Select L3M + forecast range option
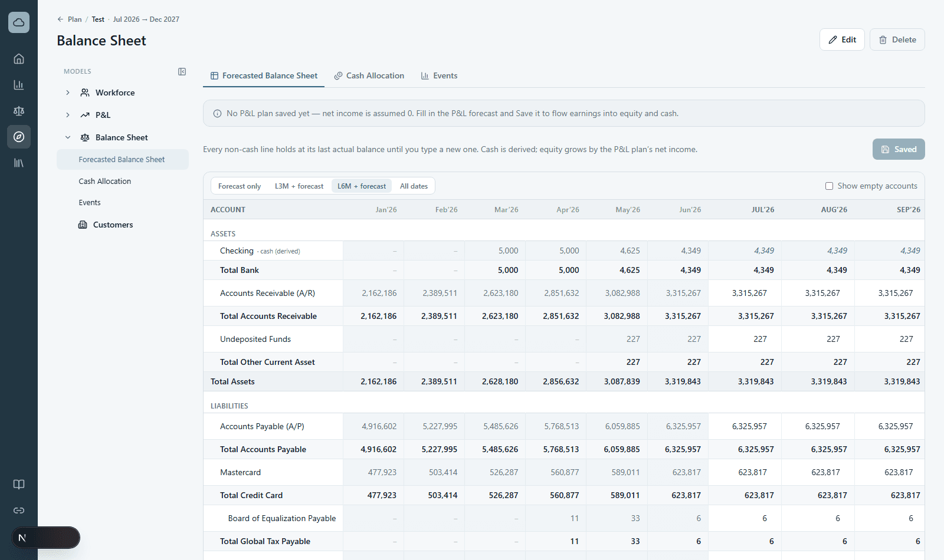Screen dimensions: 944x560 pyautogui.click(x=299, y=186)
